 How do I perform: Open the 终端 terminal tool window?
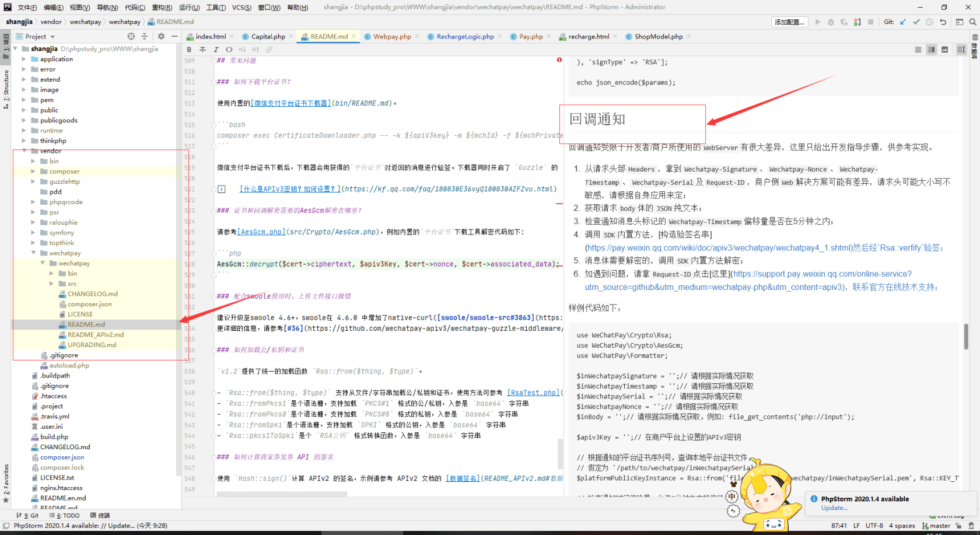point(100,515)
